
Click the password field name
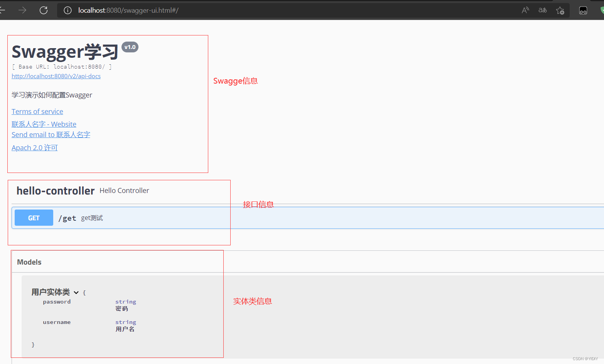click(x=57, y=302)
